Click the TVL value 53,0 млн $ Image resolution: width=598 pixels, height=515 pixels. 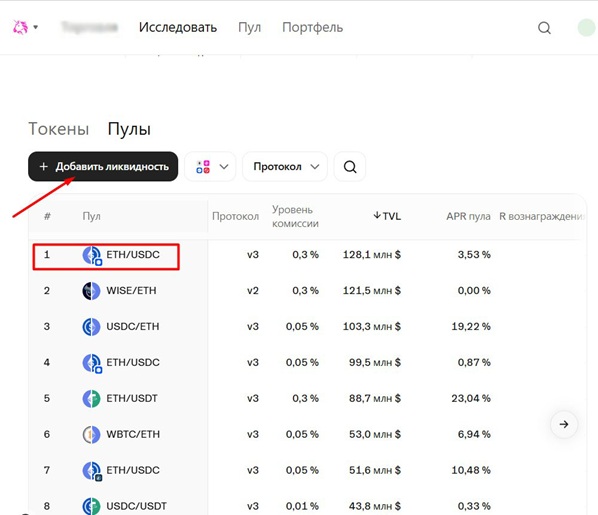point(375,434)
